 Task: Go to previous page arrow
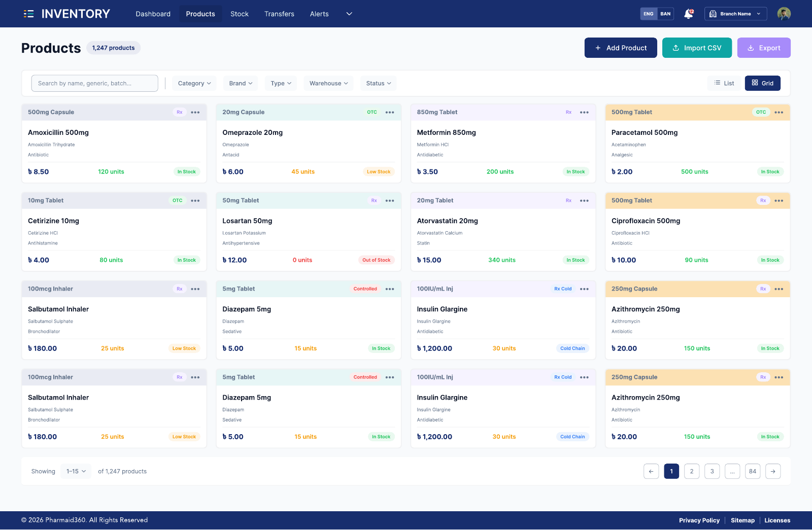(x=651, y=471)
